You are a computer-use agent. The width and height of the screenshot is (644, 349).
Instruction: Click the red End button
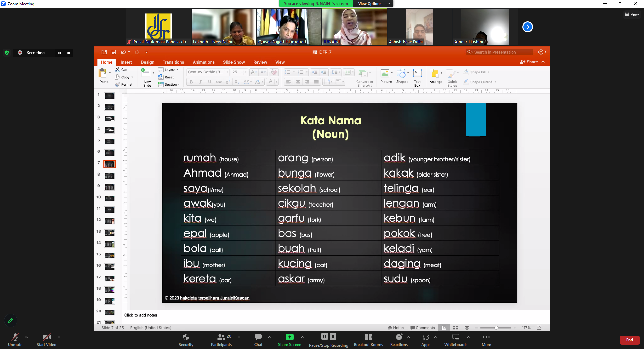tap(629, 340)
